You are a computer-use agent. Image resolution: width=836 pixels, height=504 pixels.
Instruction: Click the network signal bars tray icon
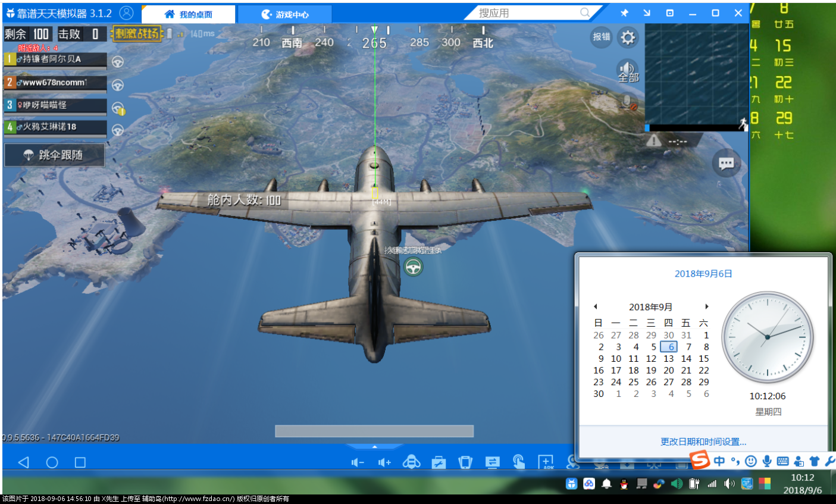[712, 484]
